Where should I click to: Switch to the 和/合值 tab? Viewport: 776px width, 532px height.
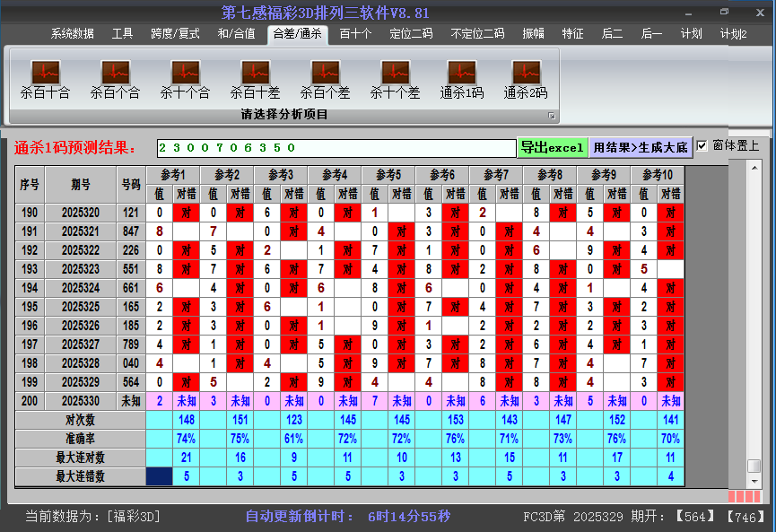(236, 33)
